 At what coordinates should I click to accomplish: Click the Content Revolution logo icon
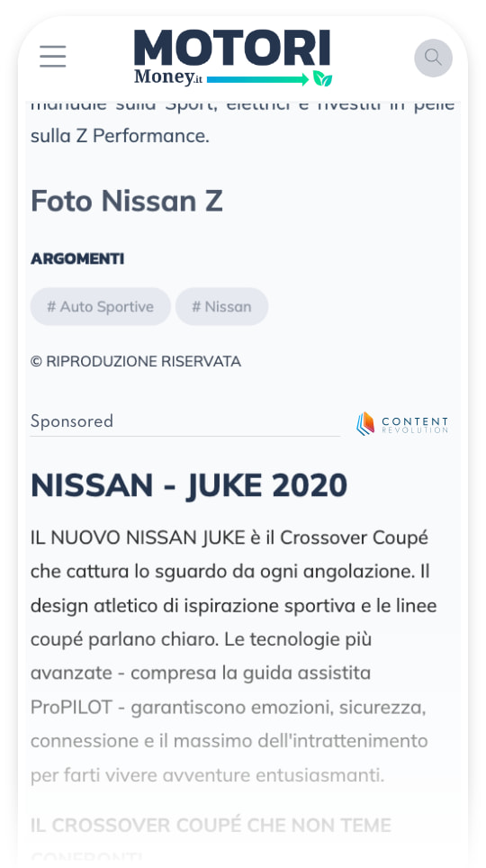pos(365,424)
